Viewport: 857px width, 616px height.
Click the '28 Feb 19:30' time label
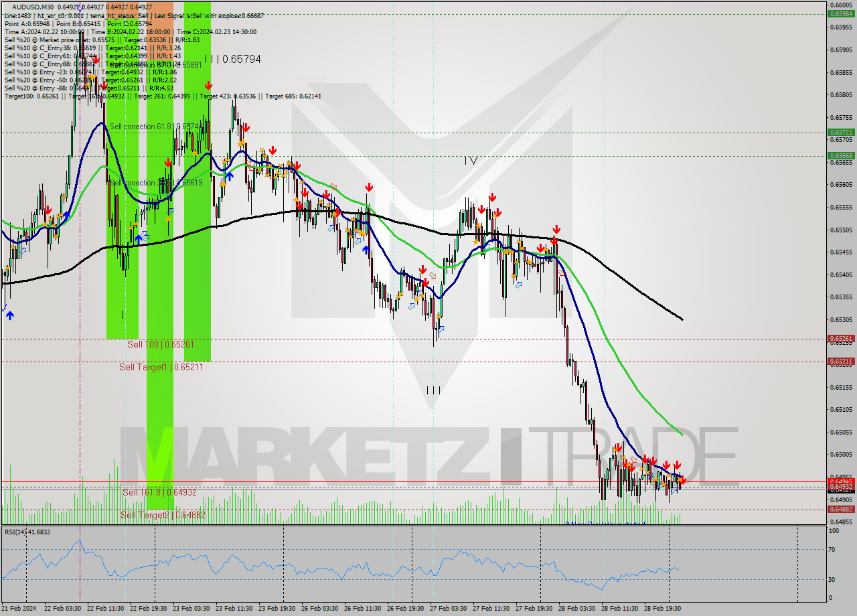(663, 609)
